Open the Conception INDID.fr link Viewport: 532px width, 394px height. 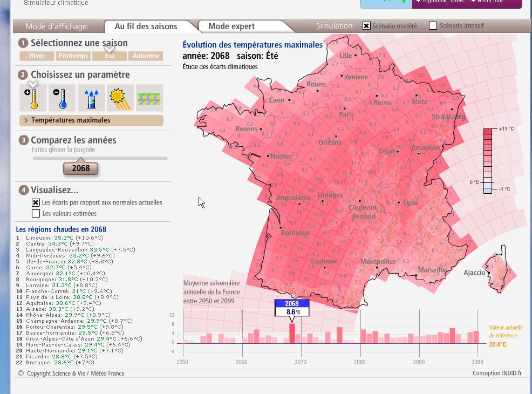[497, 373]
